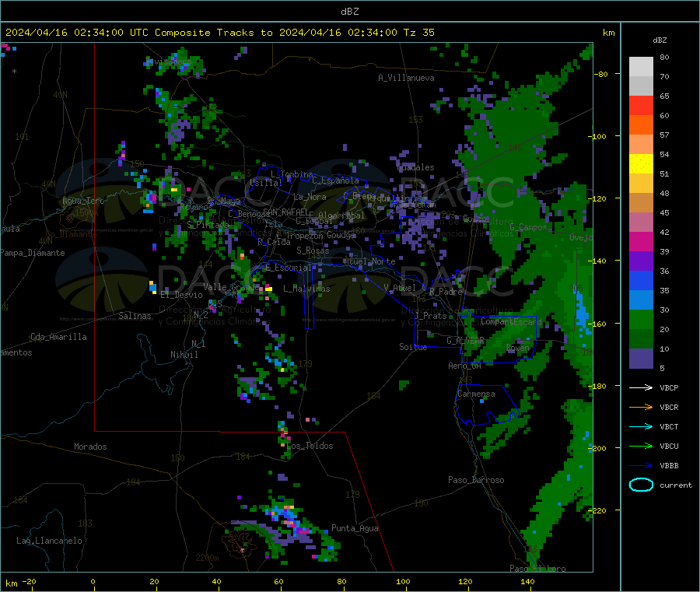Click the Agua_Toro location label
Screen dimensions: 700x592
click(83, 201)
